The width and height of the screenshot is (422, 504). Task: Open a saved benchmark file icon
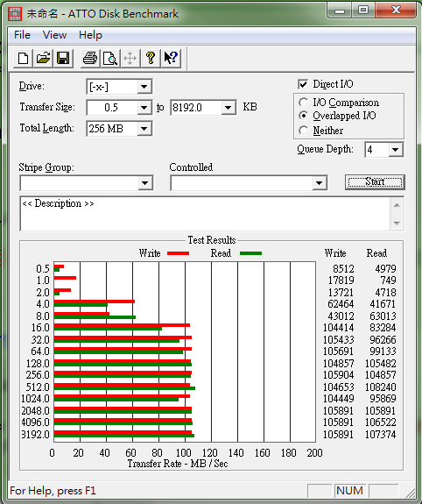tap(43, 59)
